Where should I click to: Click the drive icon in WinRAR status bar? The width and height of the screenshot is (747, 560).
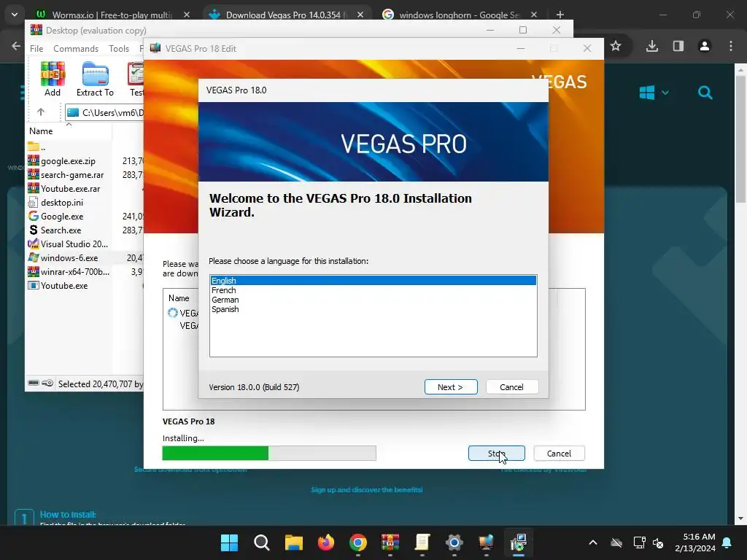click(x=34, y=383)
